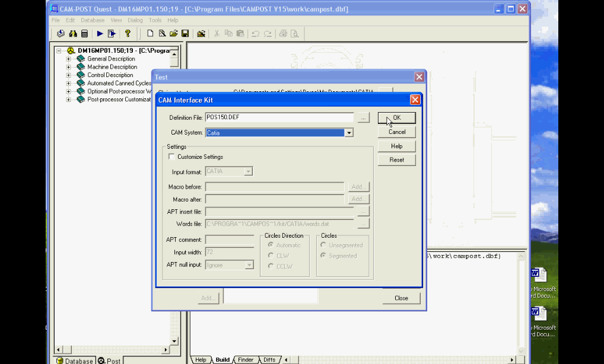Screen dimensions: 604x364
Task: Expand the Automated Canned Cycles node
Action: tap(68, 83)
